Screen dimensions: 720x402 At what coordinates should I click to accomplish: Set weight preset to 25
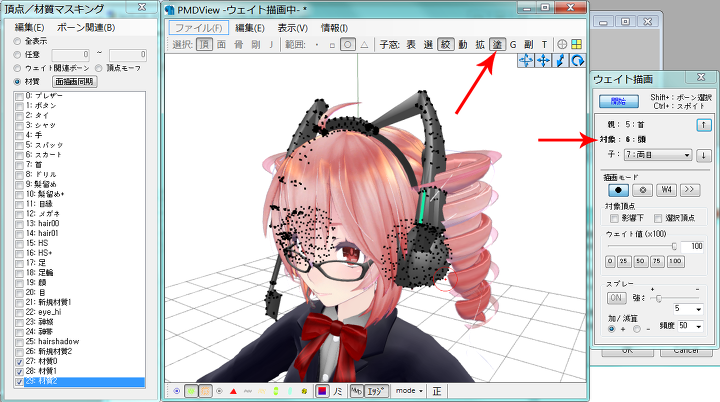(624, 261)
